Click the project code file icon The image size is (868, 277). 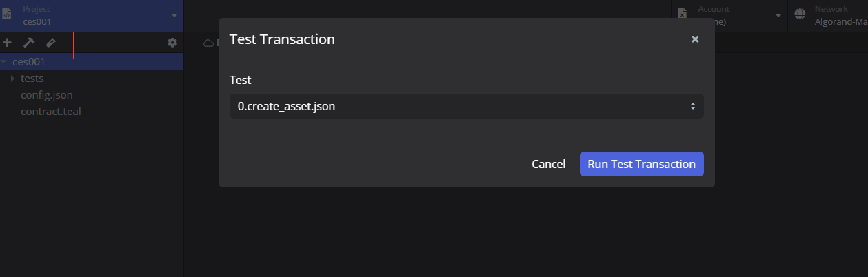(x=7, y=14)
